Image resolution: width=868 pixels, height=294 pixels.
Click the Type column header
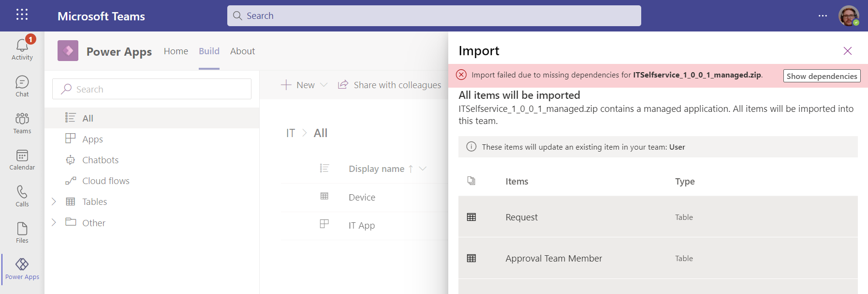(x=685, y=181)
